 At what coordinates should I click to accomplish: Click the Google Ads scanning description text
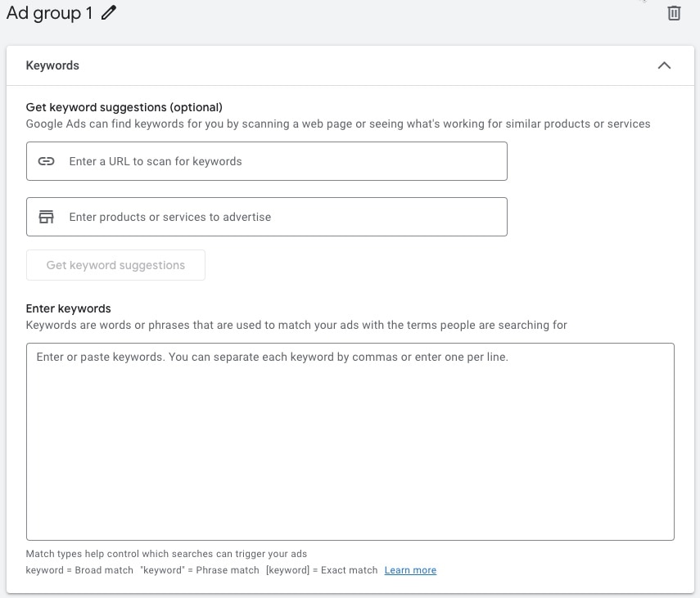click(x=338, y=124)
